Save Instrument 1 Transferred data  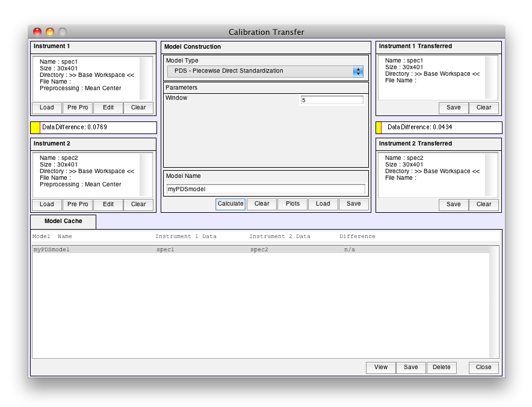[454, 108]
